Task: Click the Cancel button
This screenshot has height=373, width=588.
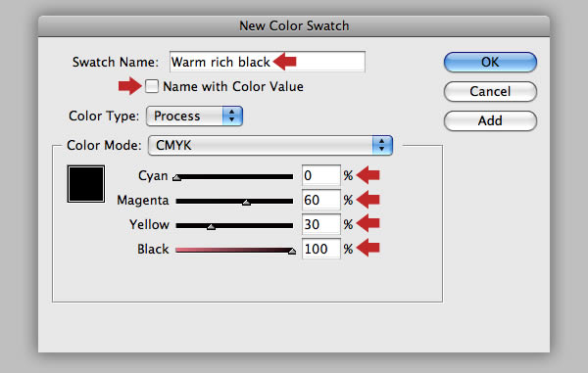Action: click(490, 91)
